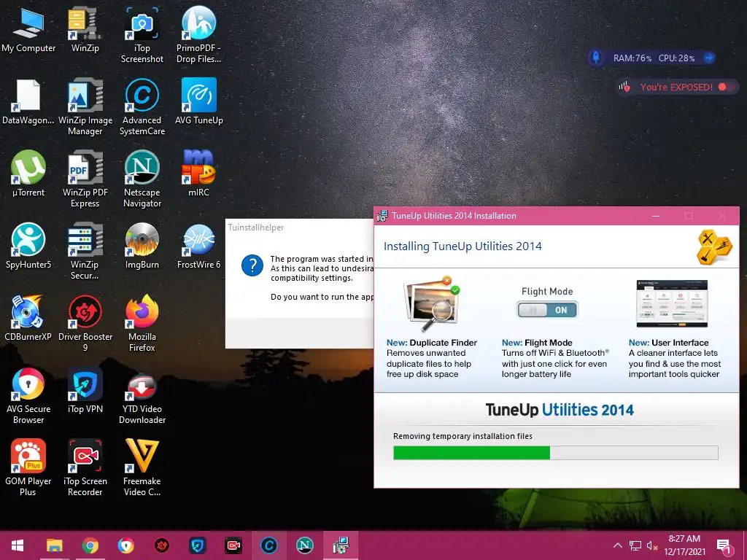Open Driver Booster 9 shortcut
The width and height of the screenshot is (747, 560).
(x=85, y=324)
